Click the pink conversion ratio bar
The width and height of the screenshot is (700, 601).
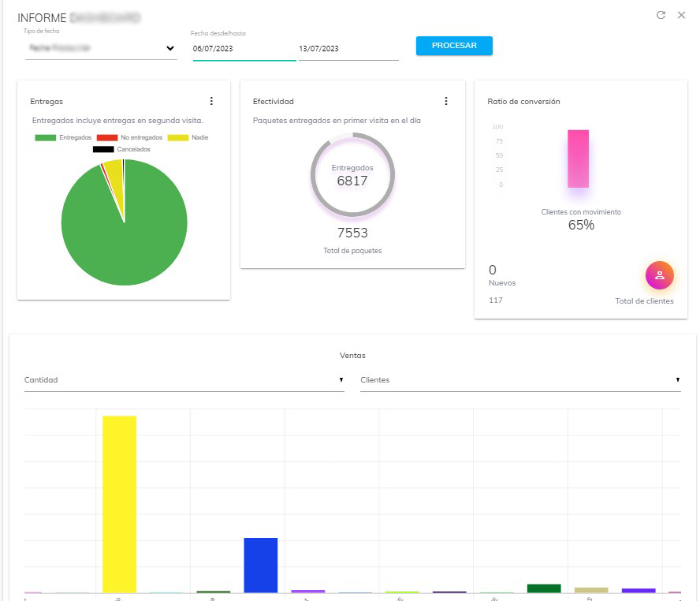pos(578,159)
